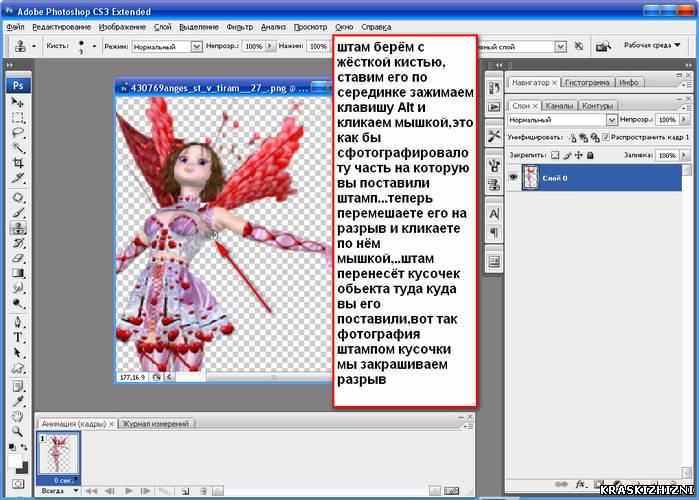Hide layer Слой 0 with eye icon

point(514,177)
